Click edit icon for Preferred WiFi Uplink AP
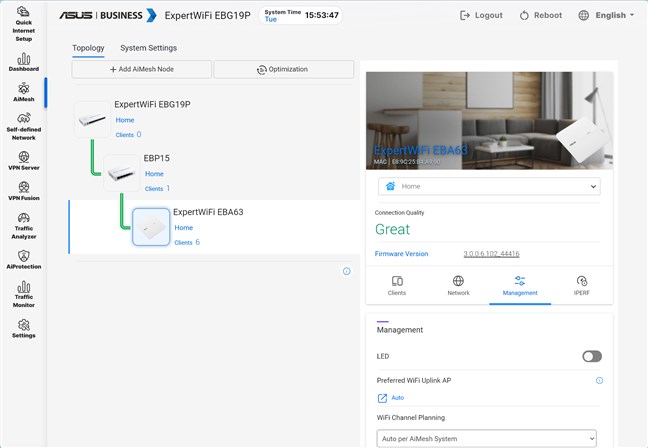Image resolution: width=648 pixels, height=448 pixels. (382, 398)
